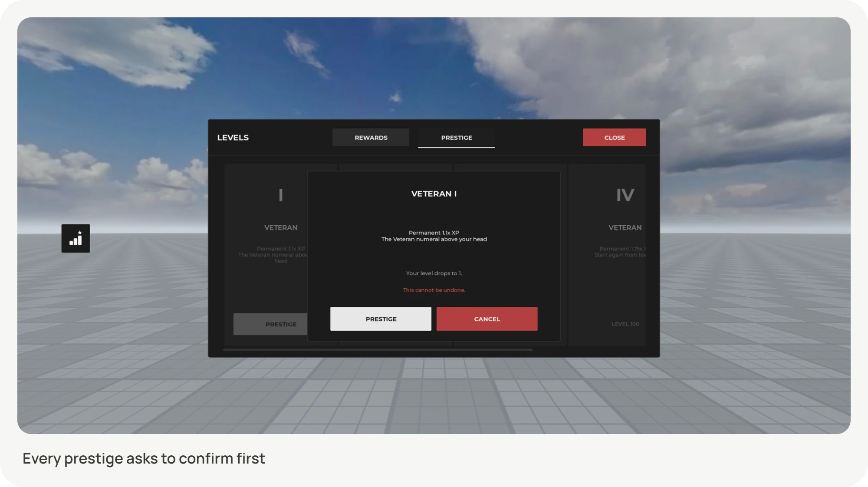Switch to the Rewards tab
The image size is (868, 487).
tap(371, 138)
